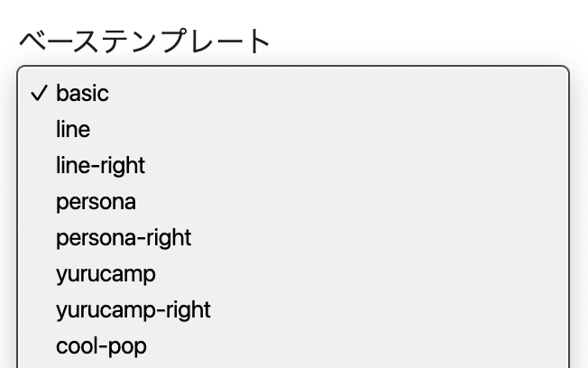This screenshot has height=368, width=588.
Task: Select the persona template
Action: 96,201
